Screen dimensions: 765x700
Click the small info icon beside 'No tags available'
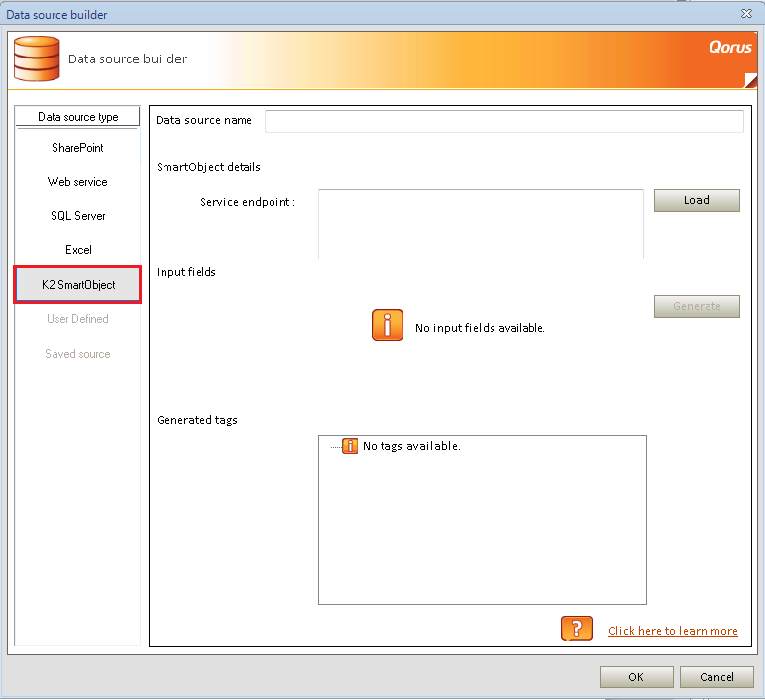pos(350,445)
